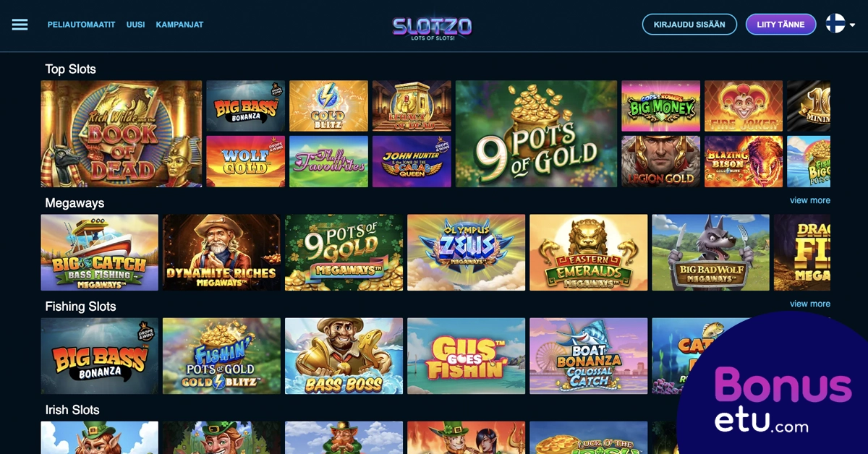Select the Finnish flag language icon
This screenshot has width=868, height=454.
[835, 24]
